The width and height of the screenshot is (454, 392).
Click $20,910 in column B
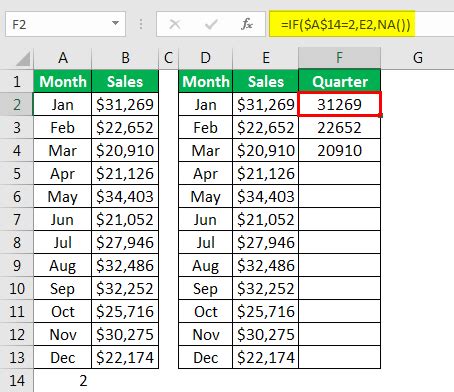click(125, 150)
